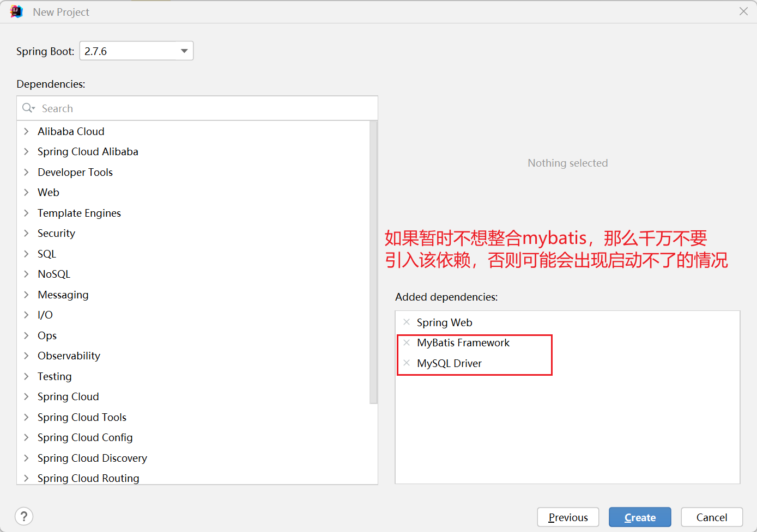The height and width of the screenshot is (532, 757).
Task: Remove MyBatis Framework with its X icon
Action: pyautogui.click(x=407, y=343)
